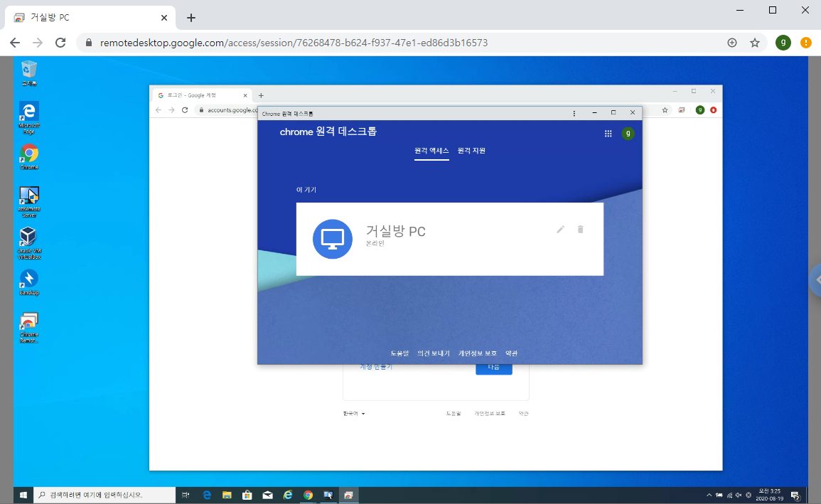Image resolution: width=821 pixels, height=504 pixels.
Task: Select the 거실방 PC device card
Action: [x=450, y=239]
